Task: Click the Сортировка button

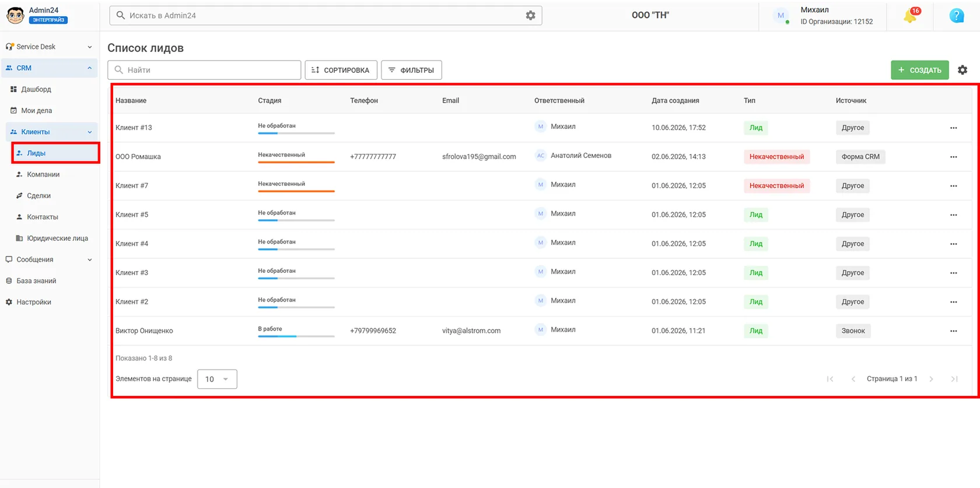Action: pos(341,70)
